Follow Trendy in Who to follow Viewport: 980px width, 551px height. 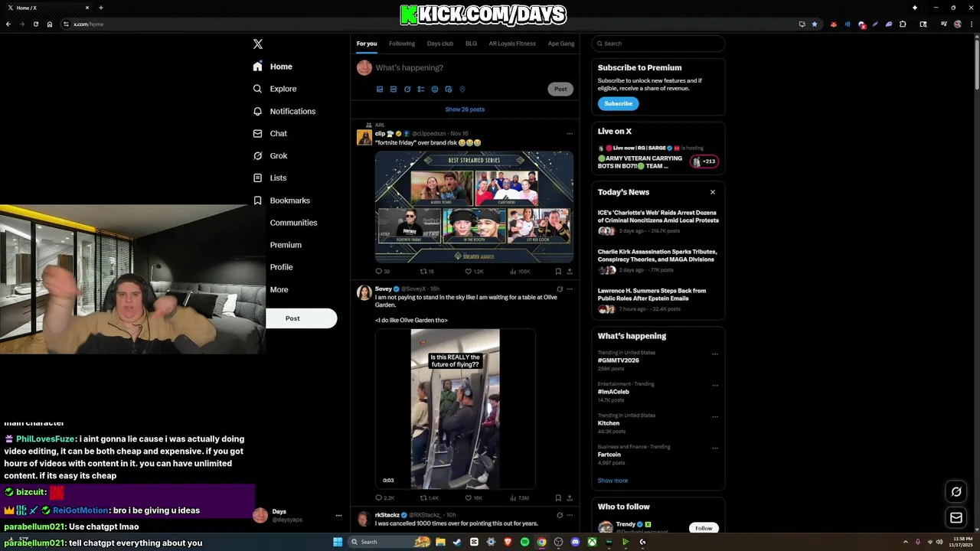[704, 528]
